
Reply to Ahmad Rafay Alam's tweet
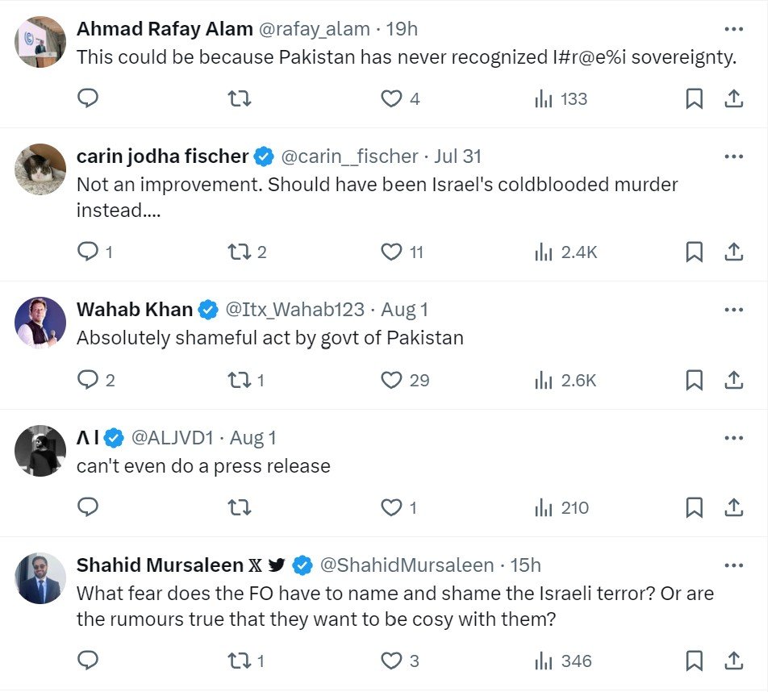point(88,98)
